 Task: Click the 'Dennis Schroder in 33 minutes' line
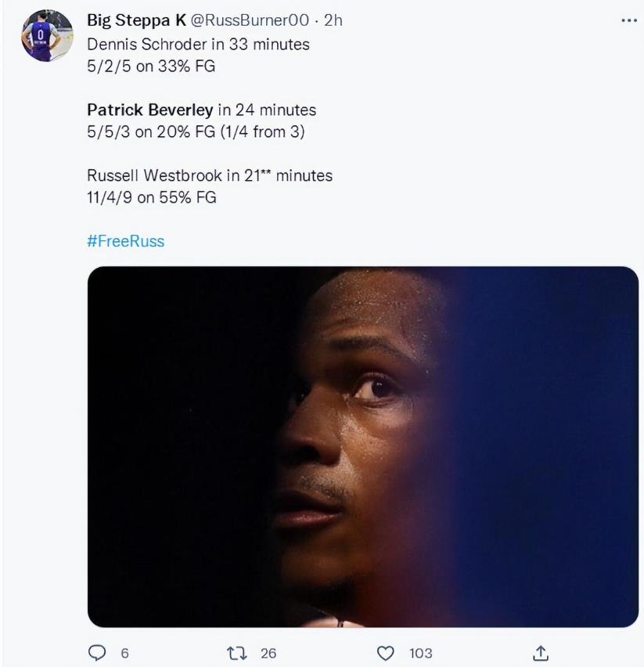pos(198,44)
